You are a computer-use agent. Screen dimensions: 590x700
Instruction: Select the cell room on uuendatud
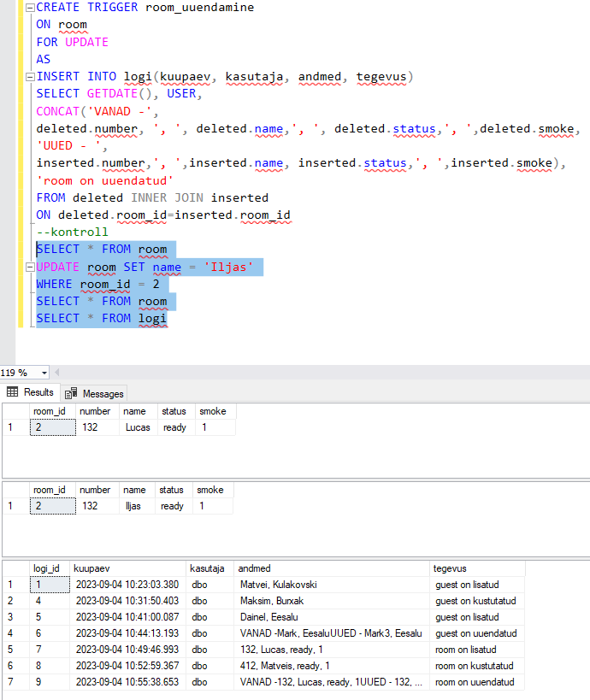coord(477,682)
